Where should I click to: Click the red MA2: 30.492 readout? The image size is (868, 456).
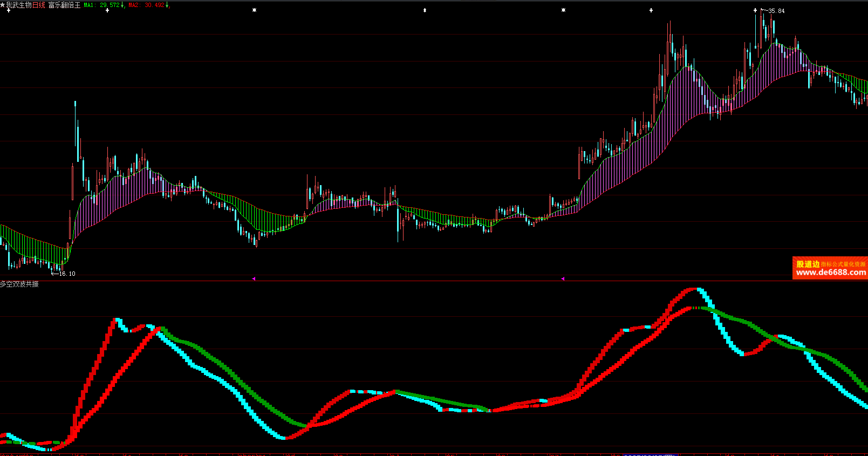(x=146, y=5)
